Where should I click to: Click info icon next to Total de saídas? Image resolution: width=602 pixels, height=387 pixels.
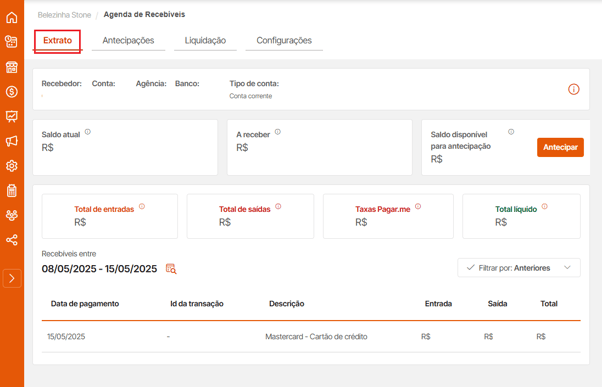coord(278,206)
